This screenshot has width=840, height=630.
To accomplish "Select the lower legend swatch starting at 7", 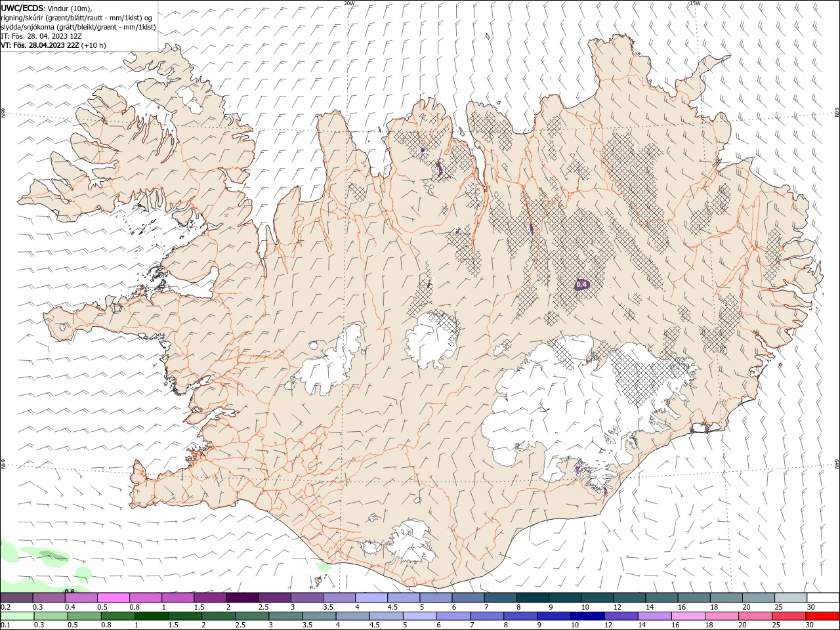I will tap(486, 616).
